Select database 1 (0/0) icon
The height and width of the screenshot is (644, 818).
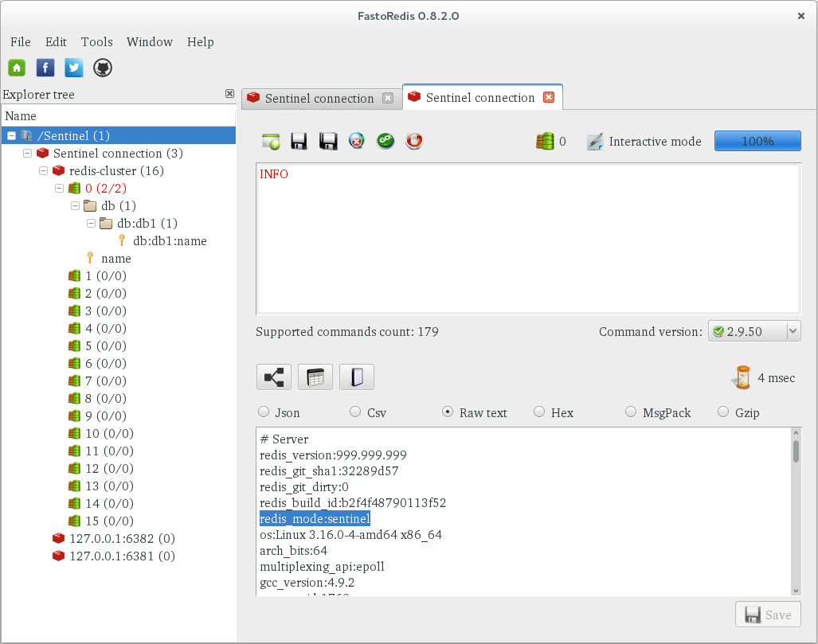(x=75, y=276)
